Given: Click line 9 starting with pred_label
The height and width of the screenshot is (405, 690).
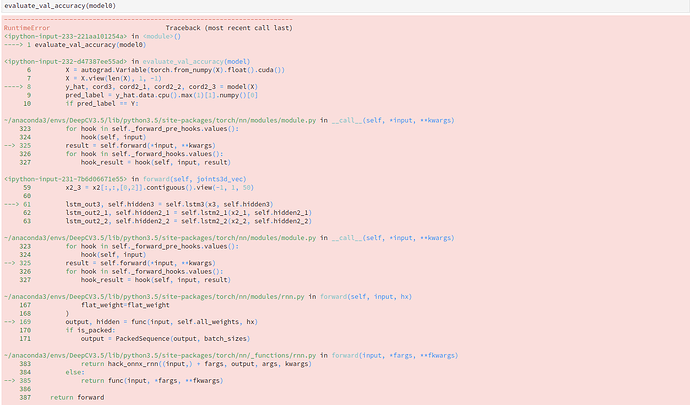Looking at the screenshot, I should [x=142, y=95].
